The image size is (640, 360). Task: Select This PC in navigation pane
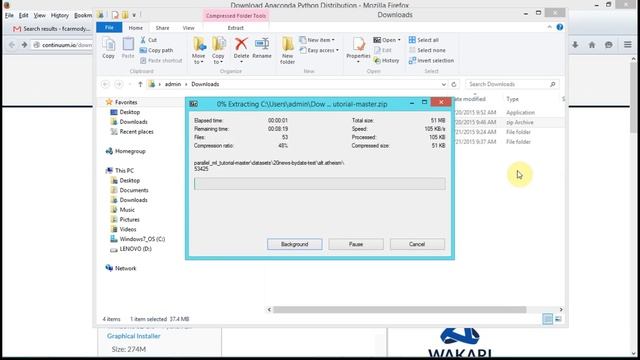click(x=124, y=171)
